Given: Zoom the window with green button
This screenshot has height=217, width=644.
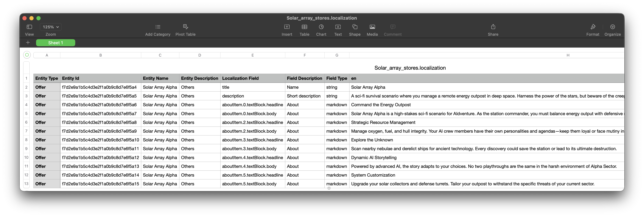Looking at the screenshot, I should pos(38,18).
